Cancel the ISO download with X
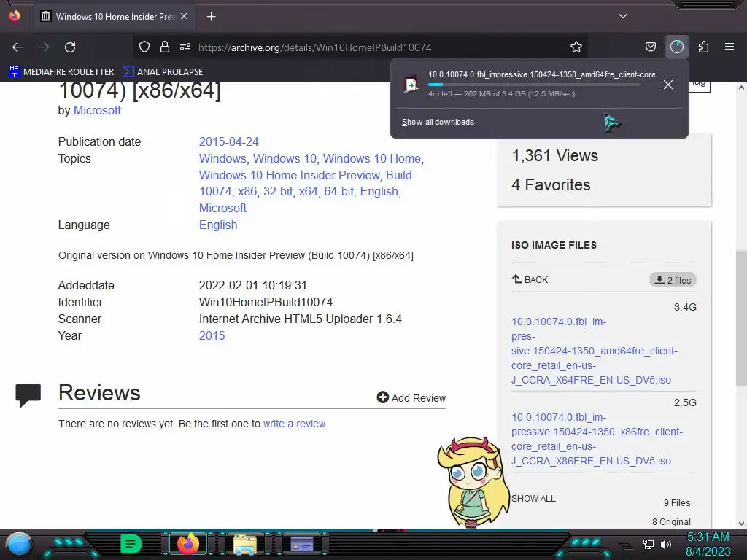Screen dimensions: 747x560 point(668,85)
